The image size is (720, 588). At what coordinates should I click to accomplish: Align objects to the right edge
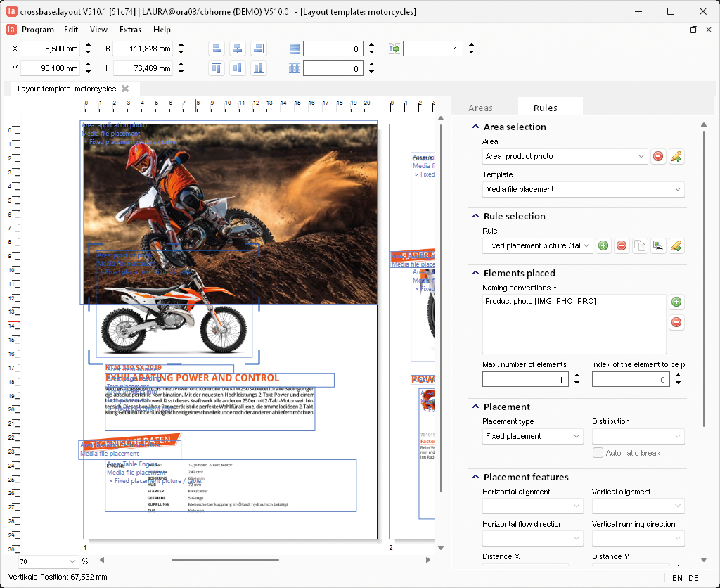tap(259, 49)
